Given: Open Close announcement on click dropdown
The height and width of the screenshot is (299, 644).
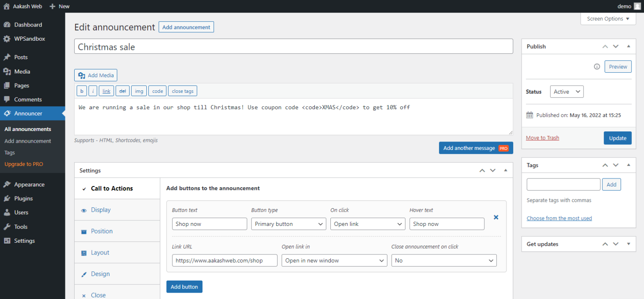Looking at the screenshot, I should pyautogui.click(x=444, y=261).
